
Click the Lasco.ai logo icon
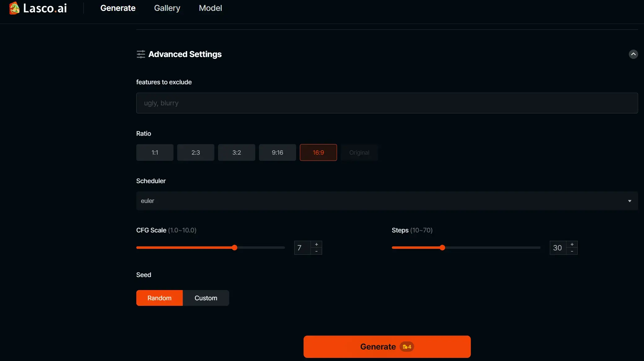14,8
